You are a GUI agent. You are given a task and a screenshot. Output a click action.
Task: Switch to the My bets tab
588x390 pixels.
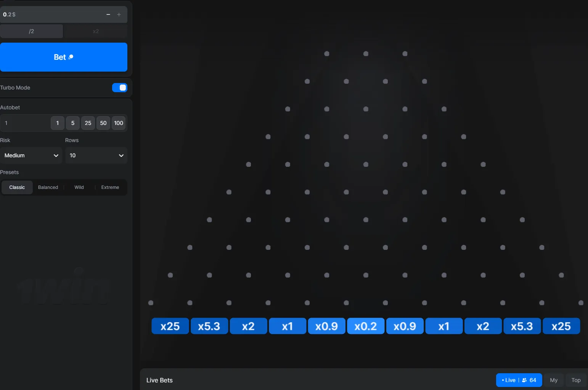coord(554,380)
